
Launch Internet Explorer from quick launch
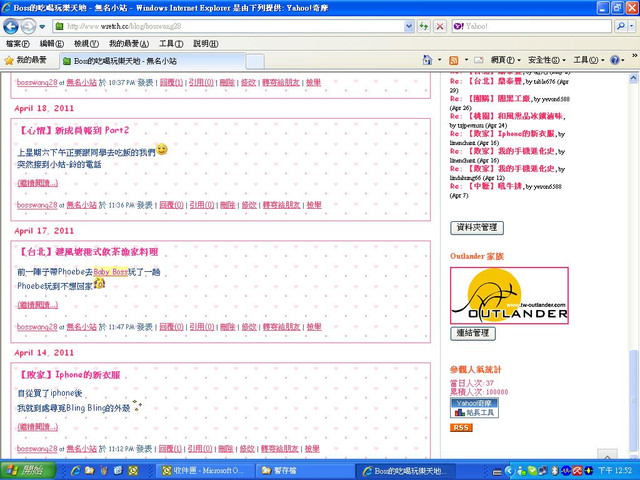[x=76, y=471]
